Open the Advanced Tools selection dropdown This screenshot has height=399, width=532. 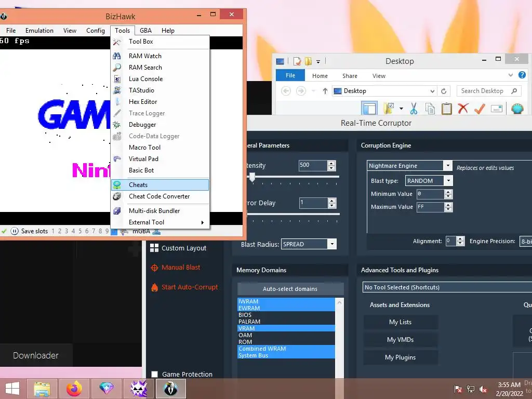coord(447,287)
